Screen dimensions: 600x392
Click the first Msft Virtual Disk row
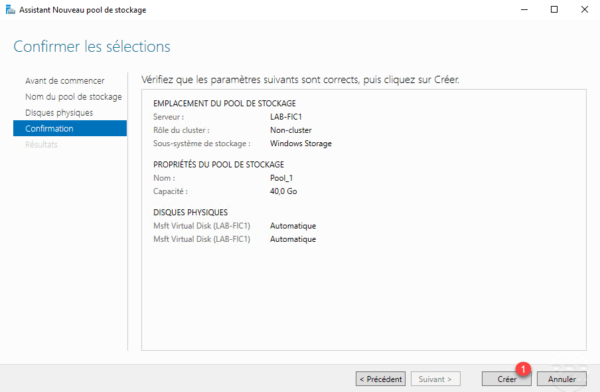(235, 226)
